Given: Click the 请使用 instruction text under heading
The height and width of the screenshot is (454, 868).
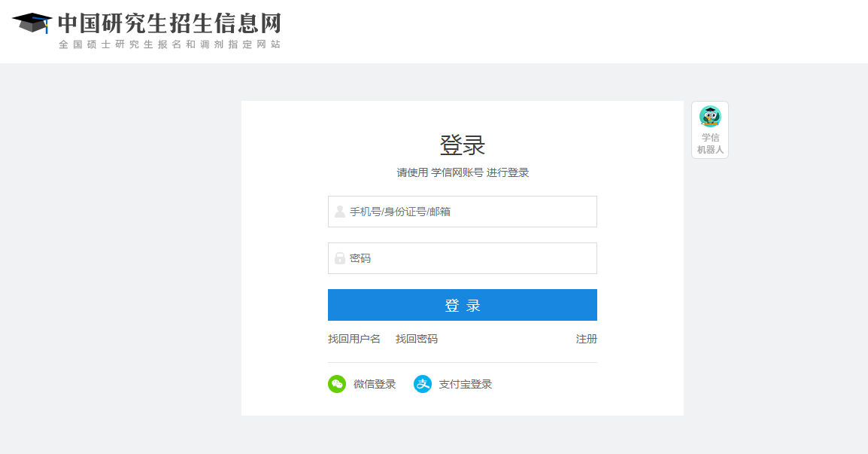Looking at the screenshot, I should coord(412,172).
